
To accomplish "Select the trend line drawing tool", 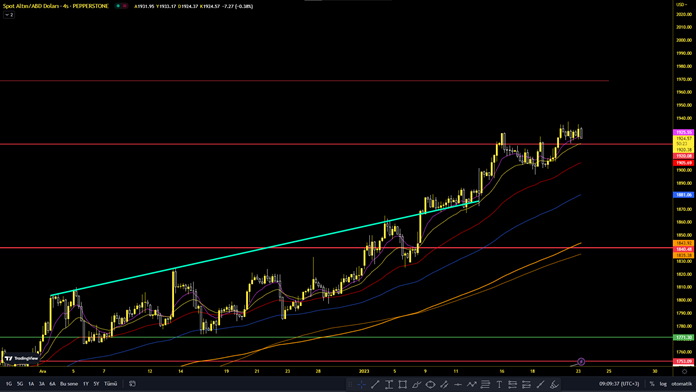I will coord(375,384).
